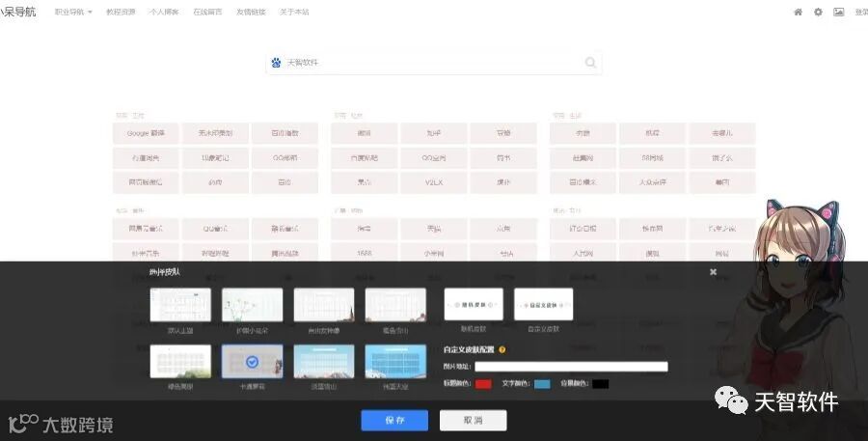This screenshot has width=868, height=441.
Task: Click the 图片地址 image URL field
Action: click(571, 366)
